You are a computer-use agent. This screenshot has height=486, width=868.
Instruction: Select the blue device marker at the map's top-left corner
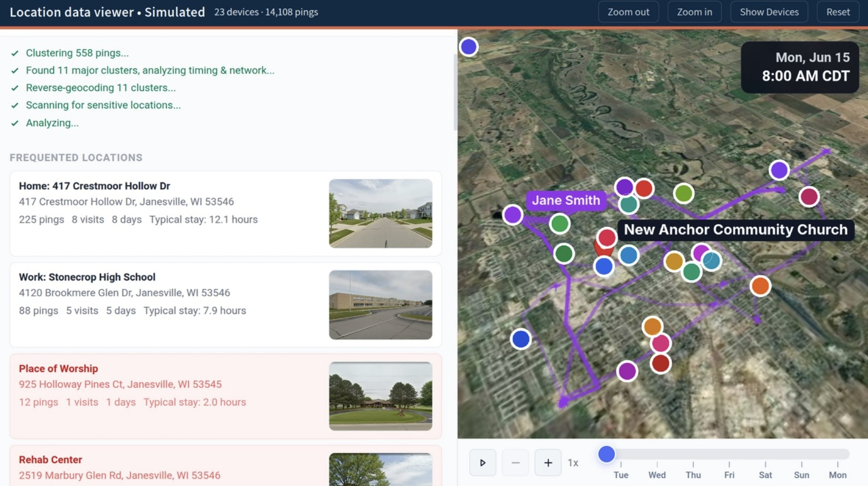[469, 47]
